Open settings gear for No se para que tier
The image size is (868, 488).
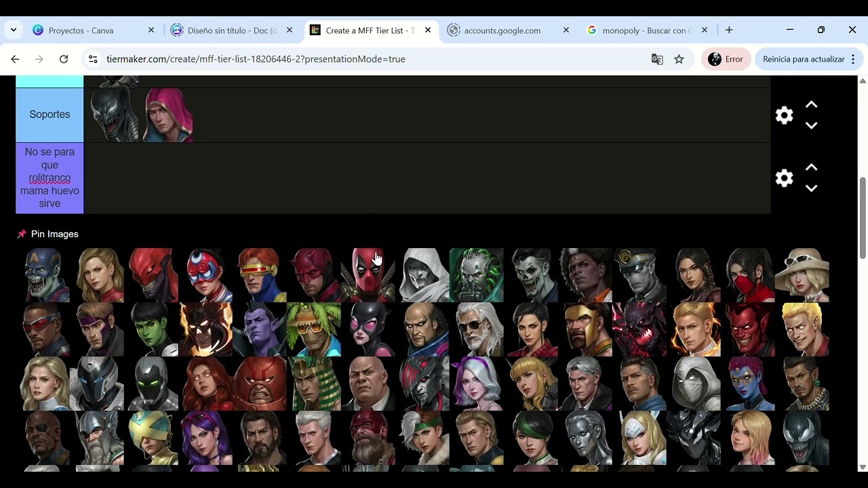(x=784, y=178)
